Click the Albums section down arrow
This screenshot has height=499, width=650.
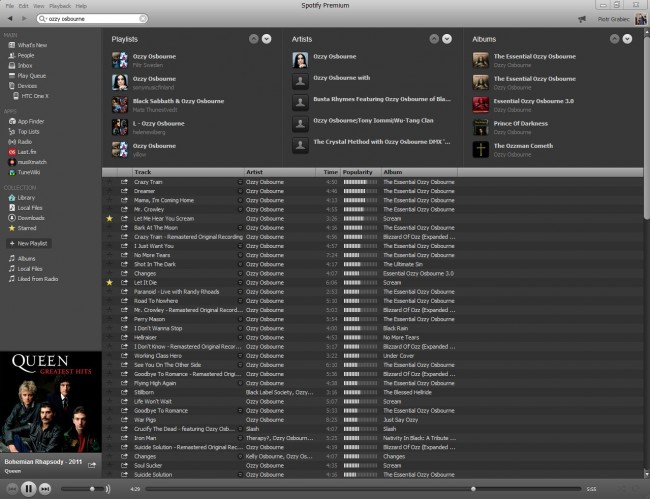coord(628,39)
